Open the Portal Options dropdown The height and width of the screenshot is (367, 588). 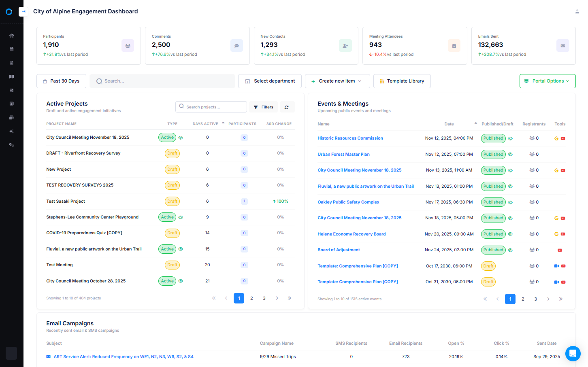pyautogui.click(x=548, y=81)
